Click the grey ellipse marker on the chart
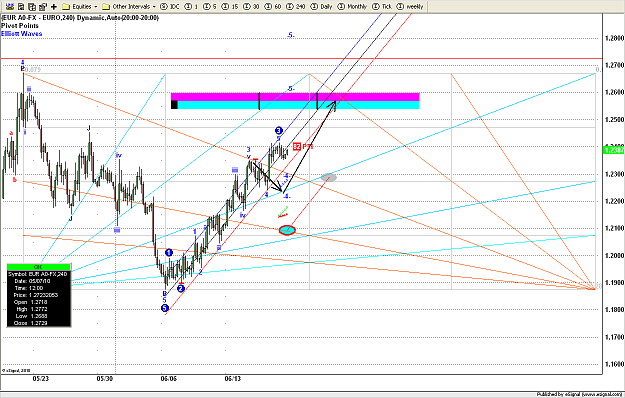Screen dimensions: 625x398 [329, 177]
